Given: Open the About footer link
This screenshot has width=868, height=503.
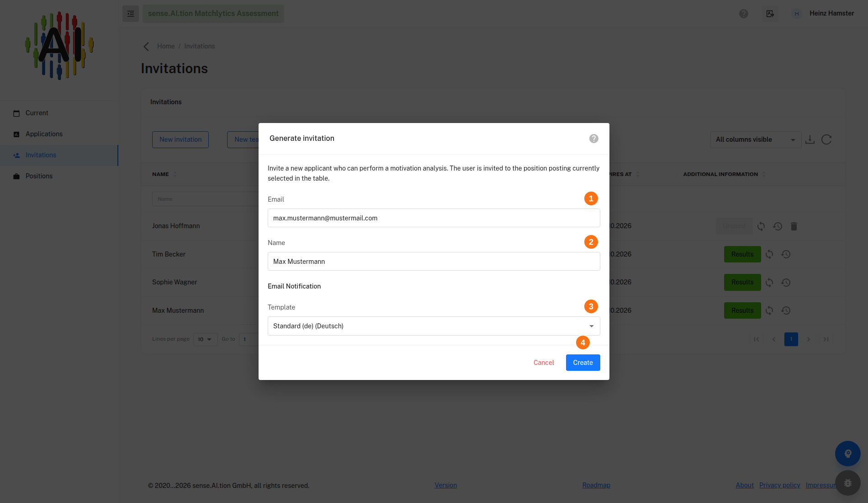Looking at the screenshot, I should point(745,485).
